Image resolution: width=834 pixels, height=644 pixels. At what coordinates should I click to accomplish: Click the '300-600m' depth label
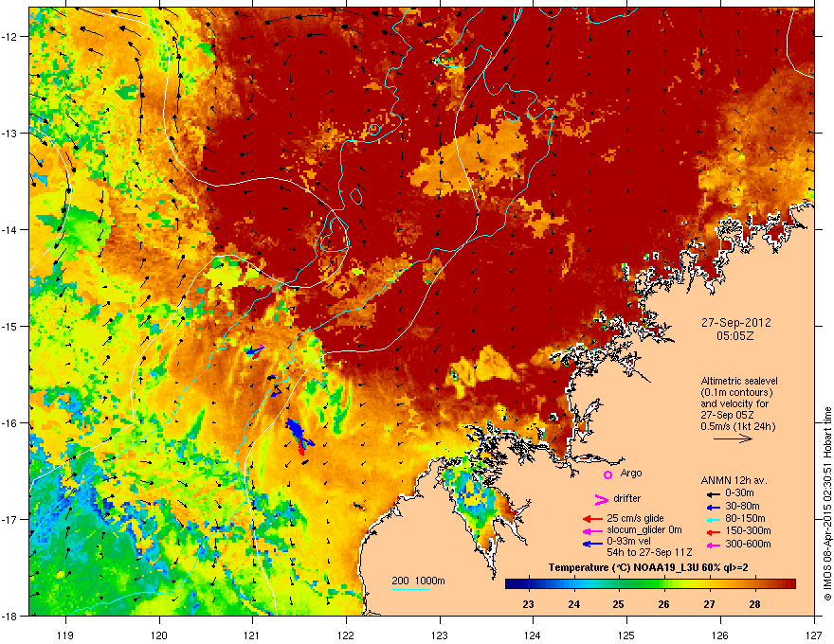[748, 544]
